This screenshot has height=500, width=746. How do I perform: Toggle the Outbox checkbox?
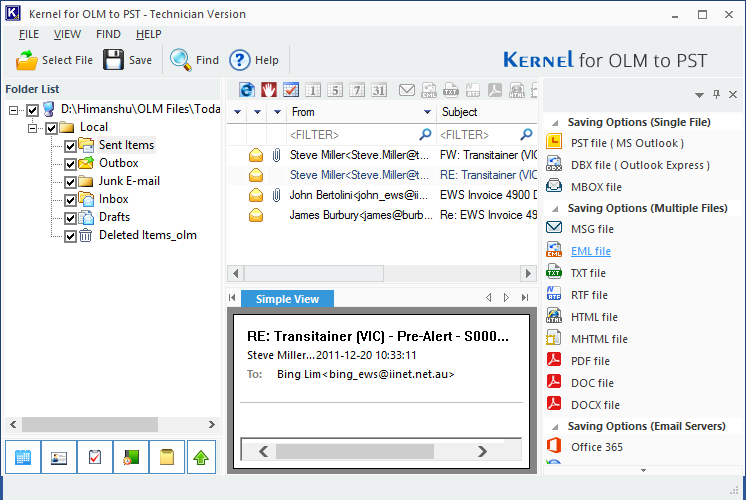70,164
